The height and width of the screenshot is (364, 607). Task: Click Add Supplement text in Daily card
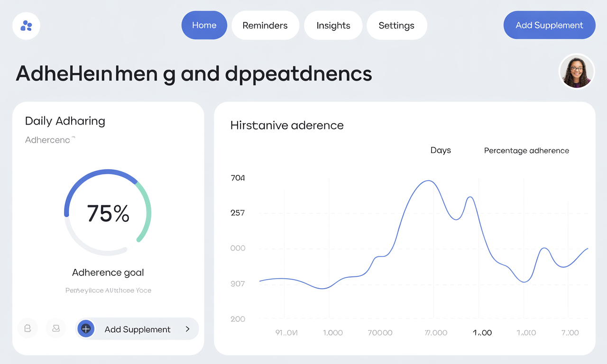point(138,329)
